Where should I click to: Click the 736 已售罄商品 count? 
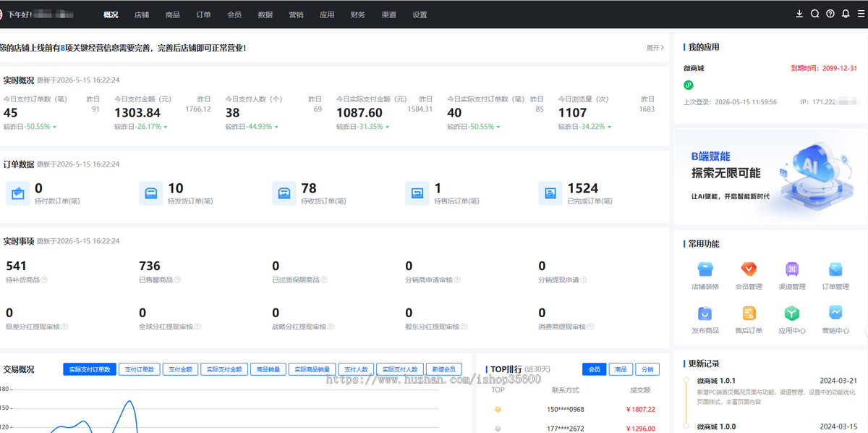coord(149,266)
